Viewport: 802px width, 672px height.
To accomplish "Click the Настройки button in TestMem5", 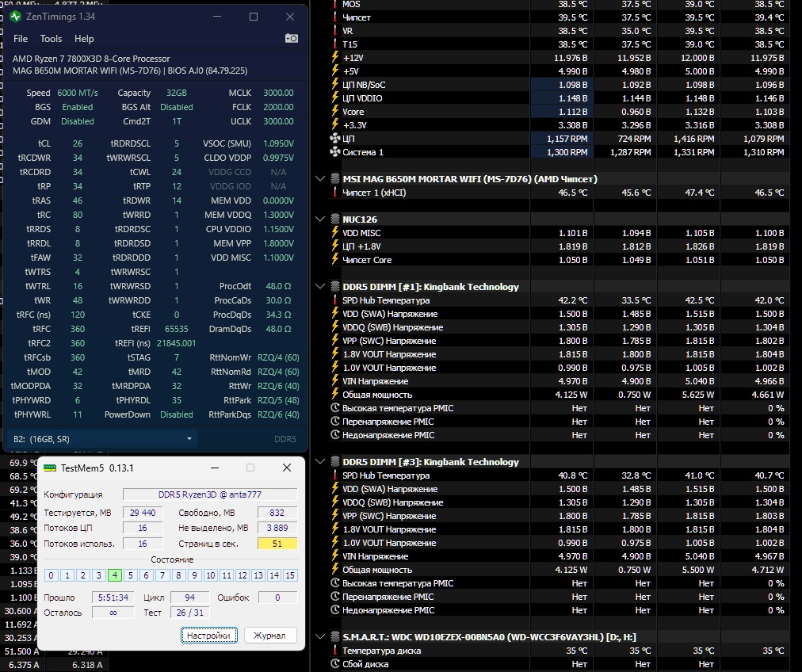I will click(208, 636).
